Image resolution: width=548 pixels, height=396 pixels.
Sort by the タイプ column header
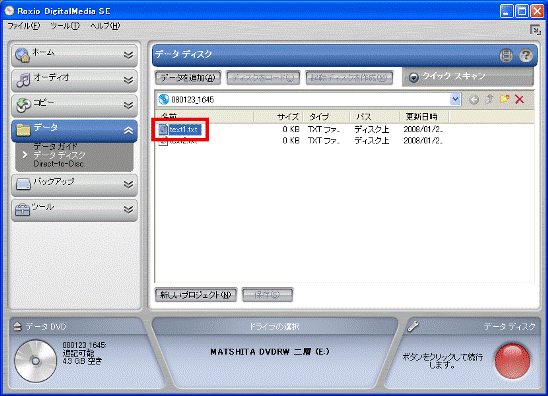pos(326,117)
